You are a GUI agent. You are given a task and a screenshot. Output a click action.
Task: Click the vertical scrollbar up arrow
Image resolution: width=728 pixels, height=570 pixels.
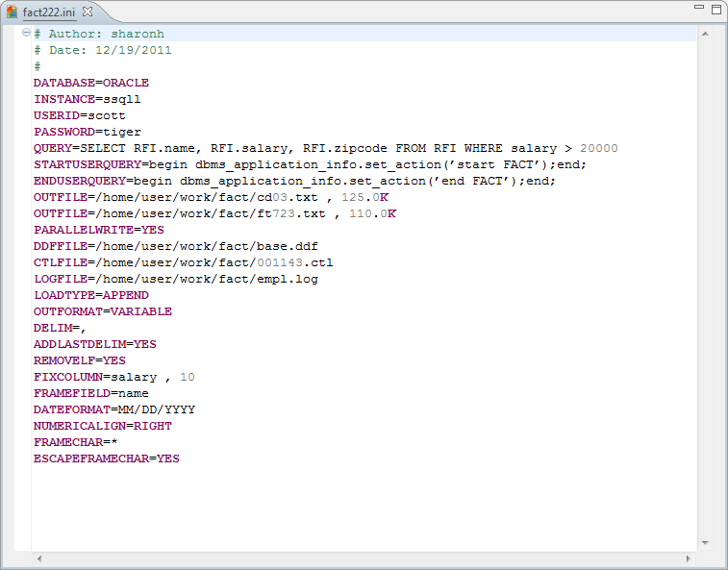pos(705,34)
